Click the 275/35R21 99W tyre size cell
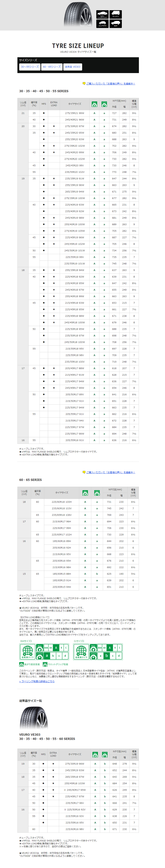 point(75,113)
